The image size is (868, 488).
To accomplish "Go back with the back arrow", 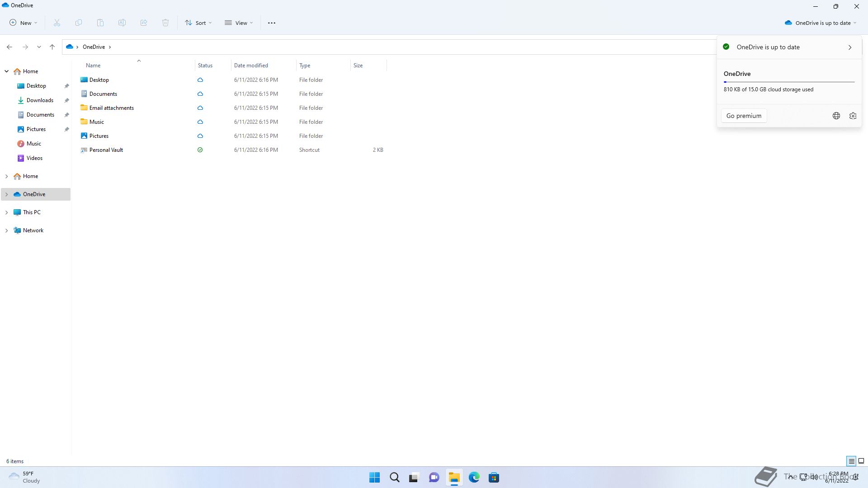I will [9, 47].
